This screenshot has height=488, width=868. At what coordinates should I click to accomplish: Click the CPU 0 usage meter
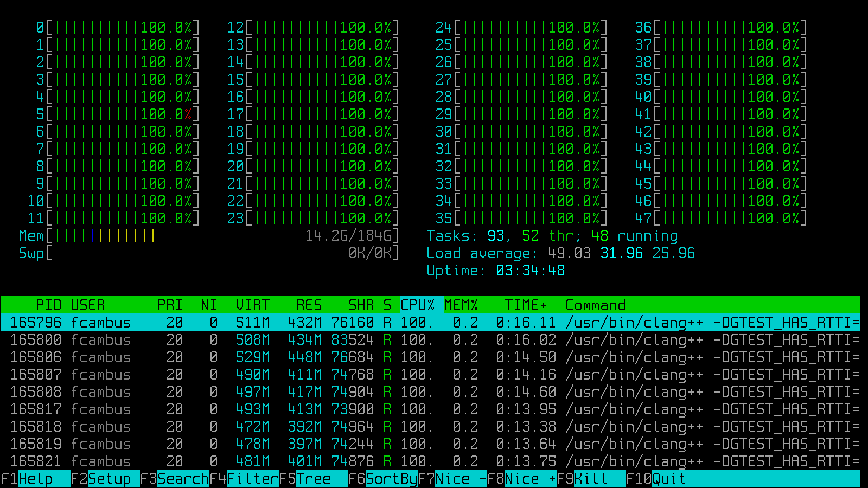tap(118, 28)
